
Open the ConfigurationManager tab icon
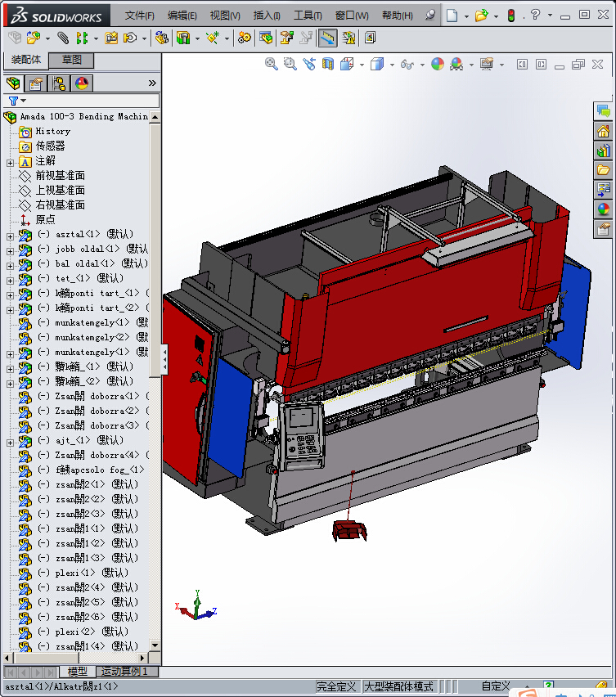[x=59, y=83]
